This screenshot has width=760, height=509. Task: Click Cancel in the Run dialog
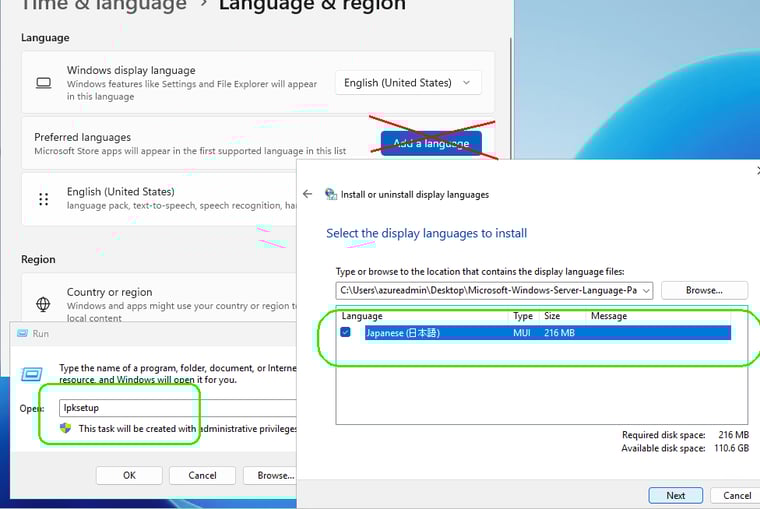point(202,475)
